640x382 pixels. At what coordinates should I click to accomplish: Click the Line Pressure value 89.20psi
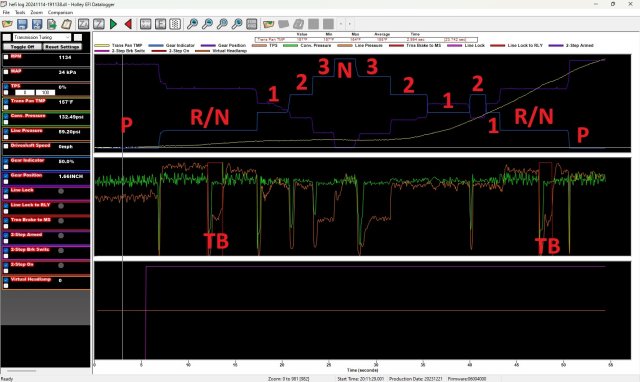[69, 132]
